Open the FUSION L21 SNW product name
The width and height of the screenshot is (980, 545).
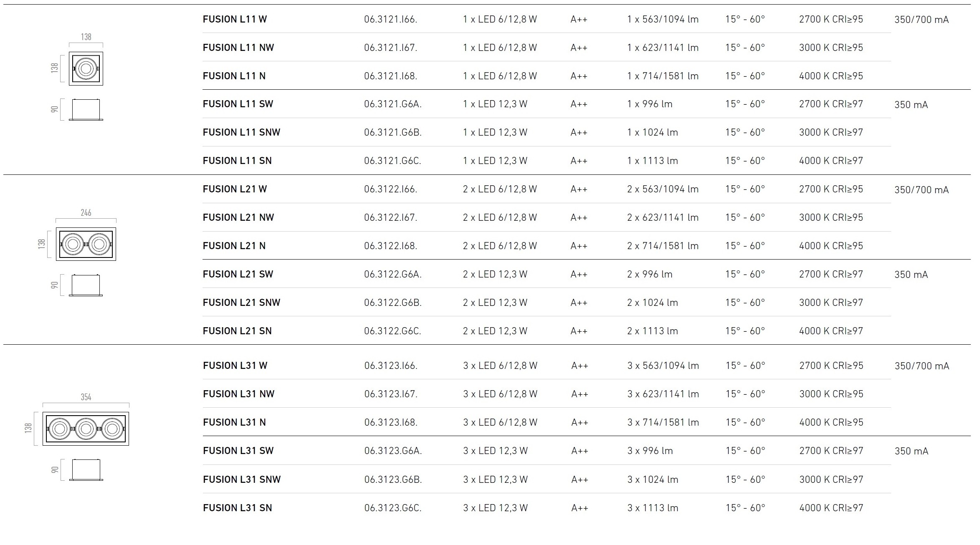pyautogui.click(x=241, y=303)
